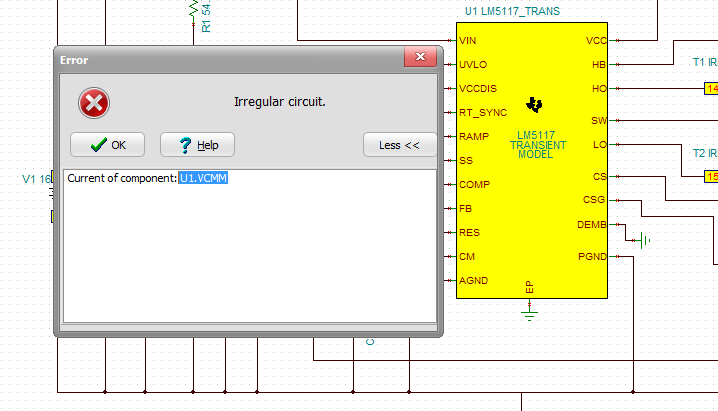Click the LM5117 TRANSIENT MODEL label

(538, 145)
